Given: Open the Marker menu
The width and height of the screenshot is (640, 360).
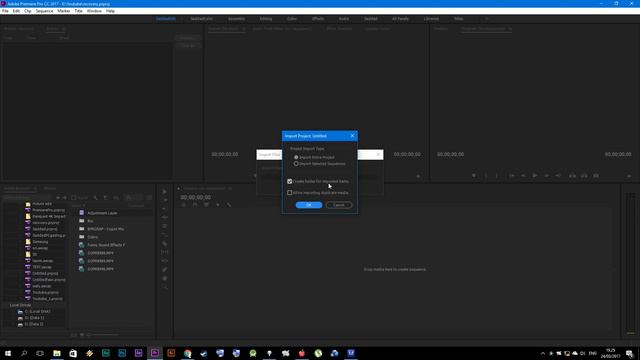Looking at the screenshot, I should point(64,11).
